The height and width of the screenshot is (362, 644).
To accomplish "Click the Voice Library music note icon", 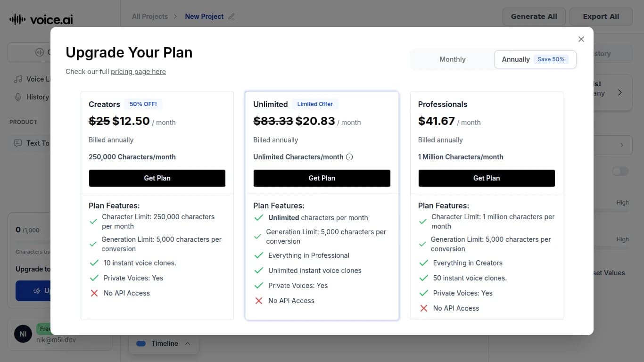I will coord(18,79).
